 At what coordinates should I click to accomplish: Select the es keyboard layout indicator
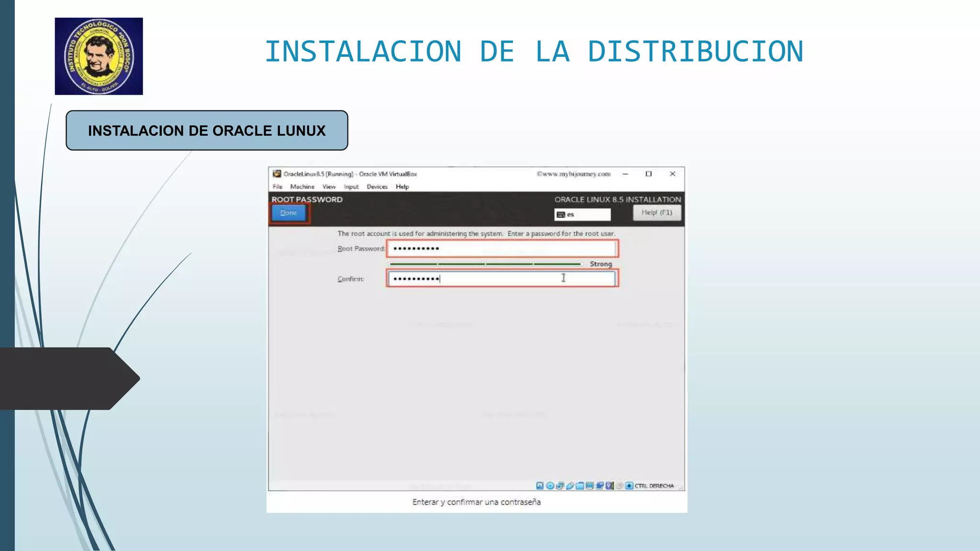point(582,214)
